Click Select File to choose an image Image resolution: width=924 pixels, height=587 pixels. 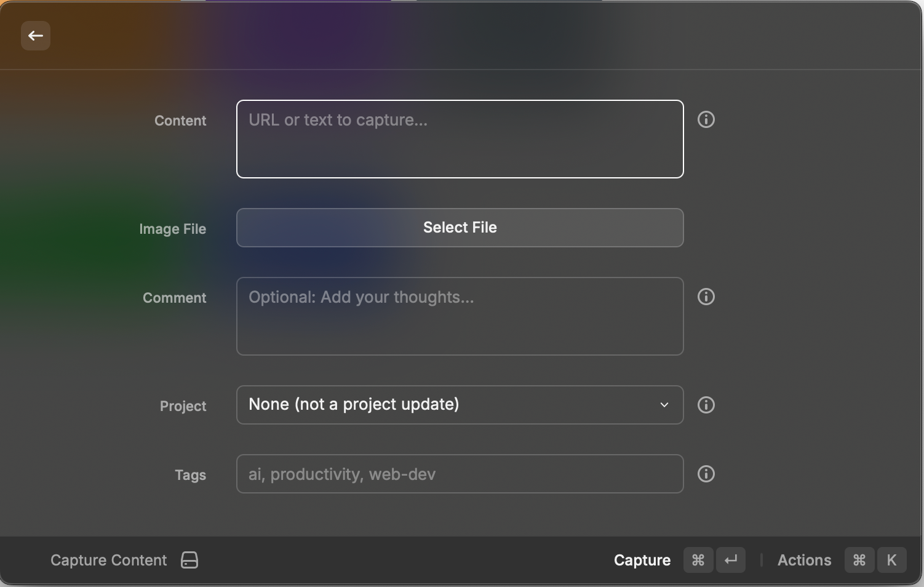[460, 228]
